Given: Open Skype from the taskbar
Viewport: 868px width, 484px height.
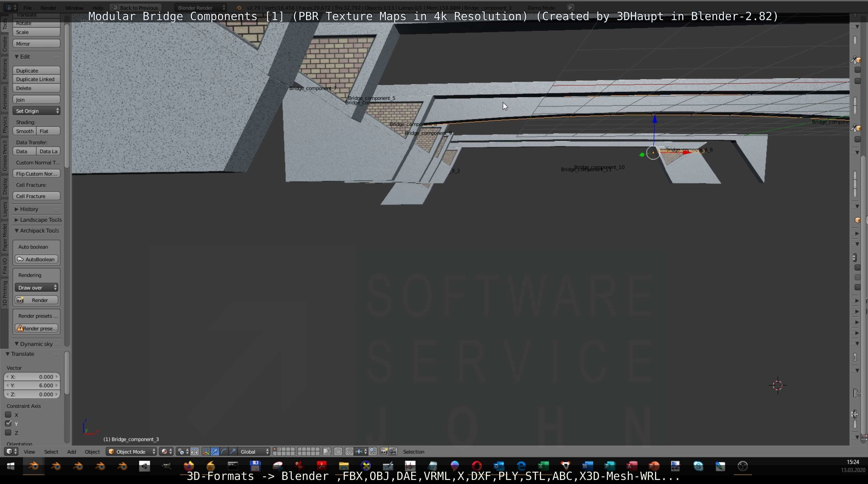Looking at the screenshot, I should pyautogui.click(x=698, y=466).
